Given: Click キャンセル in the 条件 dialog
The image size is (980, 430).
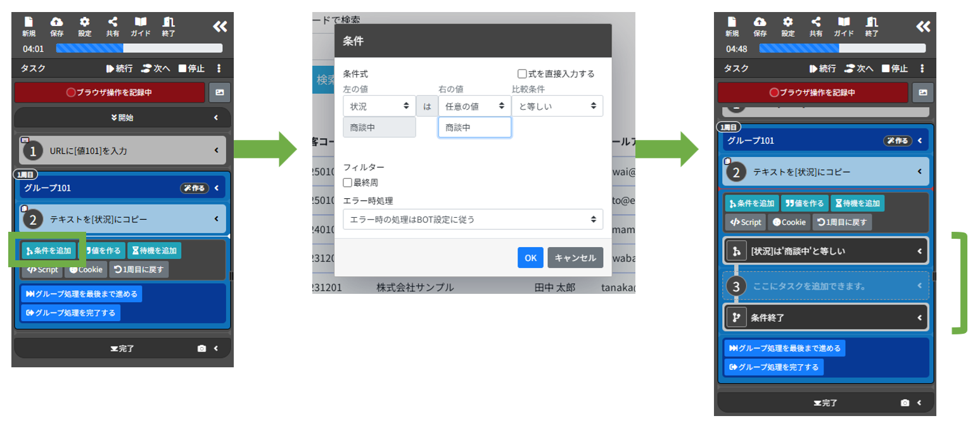Looking at the screenshot, I should [x=576, y=258].
